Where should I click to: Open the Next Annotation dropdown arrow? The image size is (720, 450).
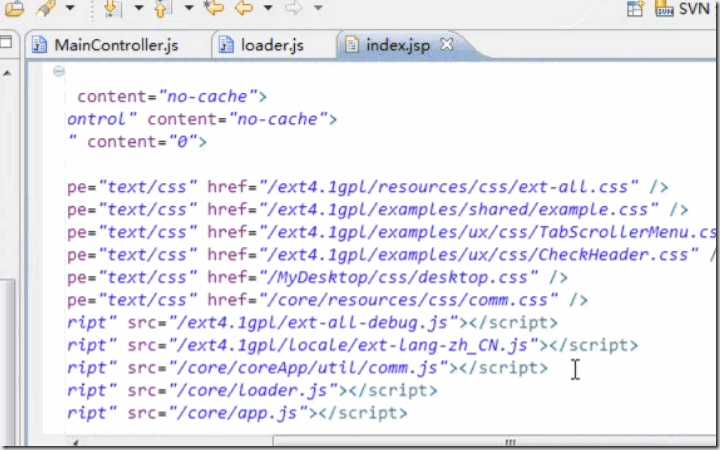138,8
